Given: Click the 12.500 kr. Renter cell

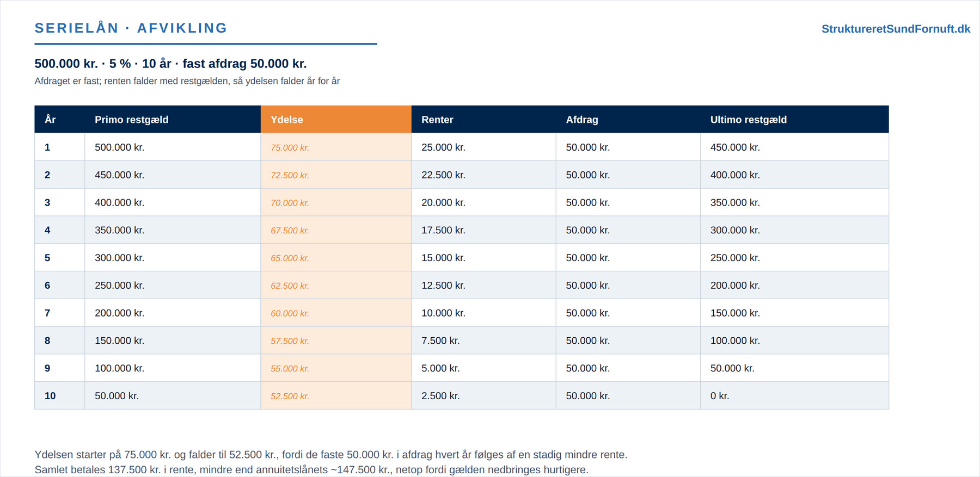Looking at the screenshot, I should [483, 286].
